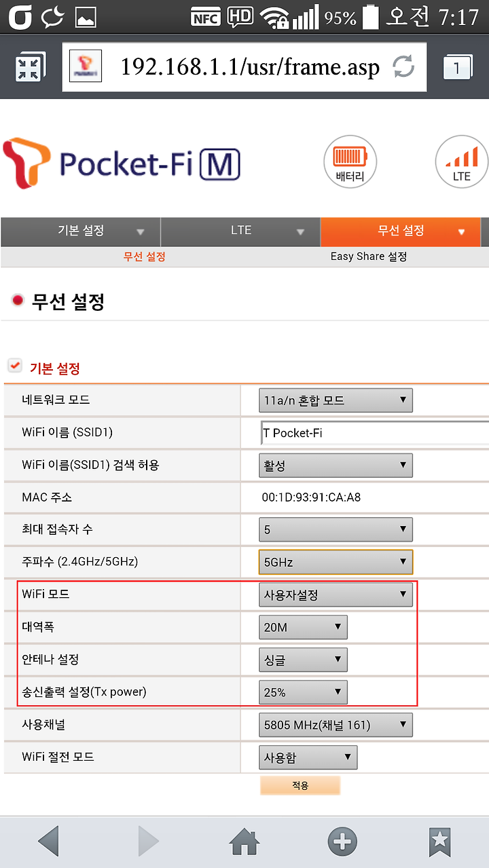Select the MAC address 00:1D:93:91:CA:A8 text

(x=312, y=497)
